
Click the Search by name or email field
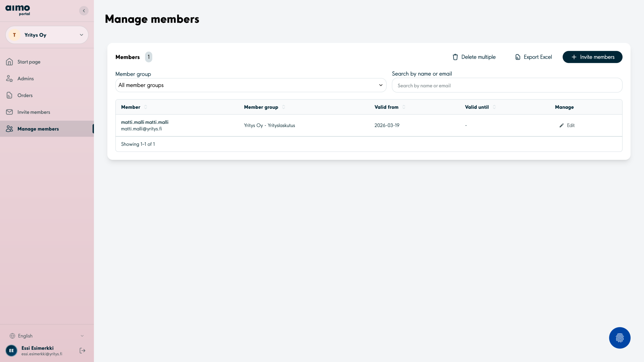pyautogui.click(x=507, y=85)
